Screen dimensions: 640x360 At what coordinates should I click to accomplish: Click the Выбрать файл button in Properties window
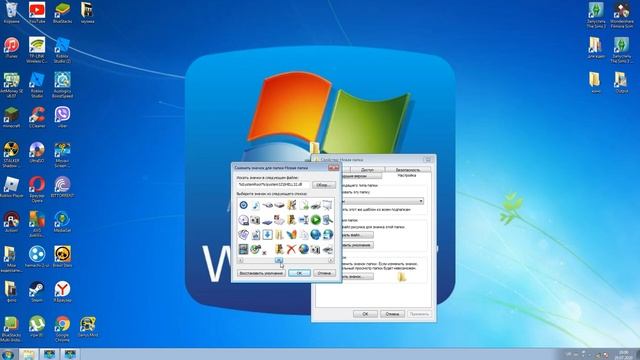coord(357,235)
